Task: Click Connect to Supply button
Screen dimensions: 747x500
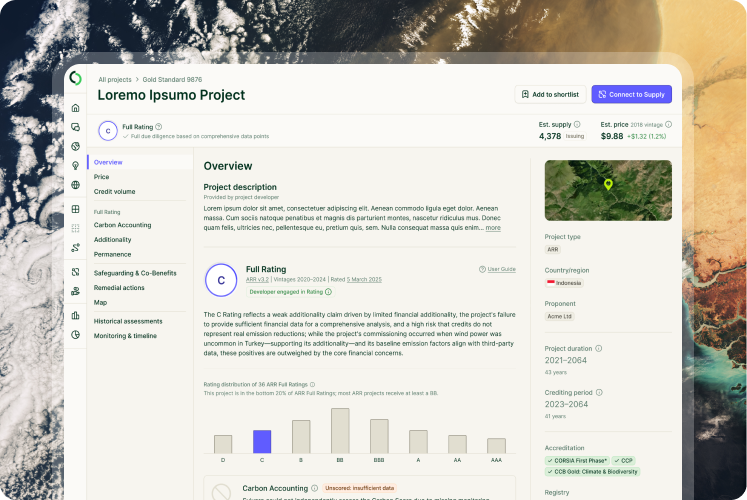Action: click(x=632, y=94)
